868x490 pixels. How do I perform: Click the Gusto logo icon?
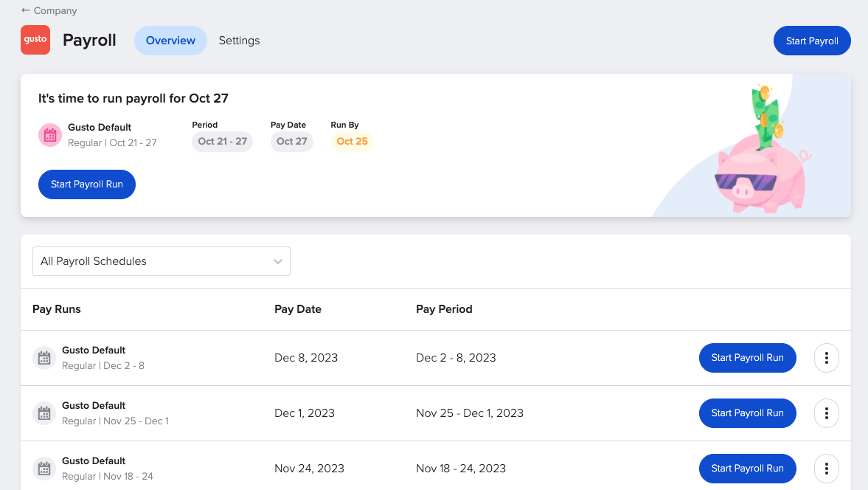click(35, 40)
